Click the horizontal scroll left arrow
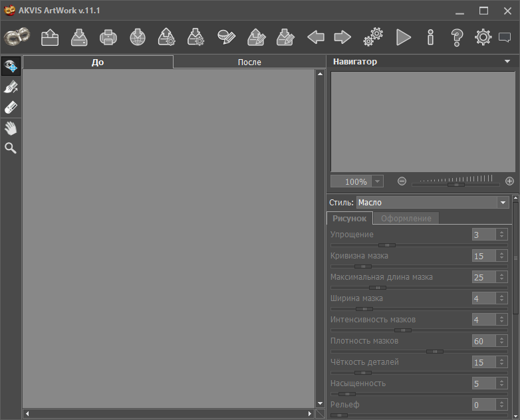 tap(27, 414)
